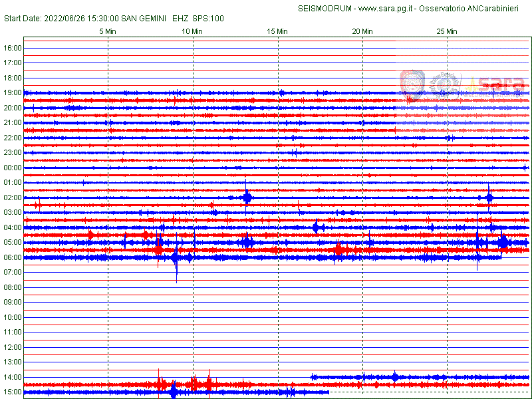This screenshot has width=532, height=399.
Task: Click the 09:00 hour label
Action: pyautogui.click(x=13, y=303)
